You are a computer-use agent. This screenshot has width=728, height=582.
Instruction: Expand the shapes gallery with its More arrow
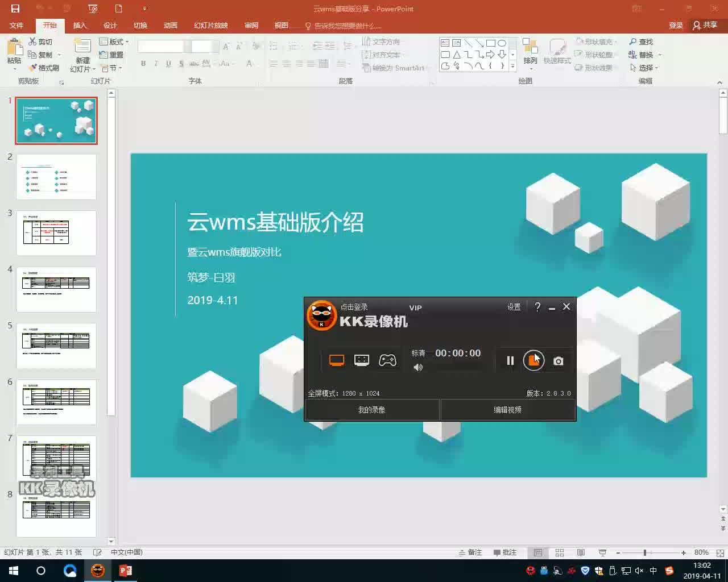pos(514,65)
